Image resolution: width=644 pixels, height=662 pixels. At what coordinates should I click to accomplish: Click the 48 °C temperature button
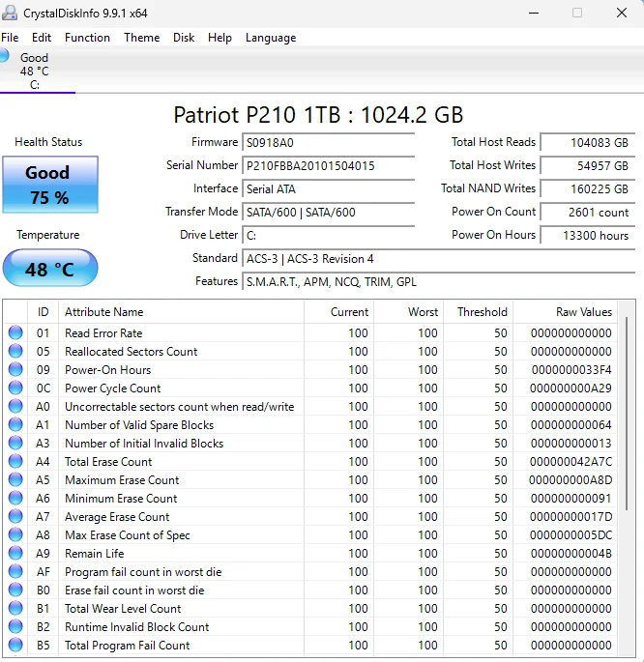pyautogui.click(x=50, y=268)
